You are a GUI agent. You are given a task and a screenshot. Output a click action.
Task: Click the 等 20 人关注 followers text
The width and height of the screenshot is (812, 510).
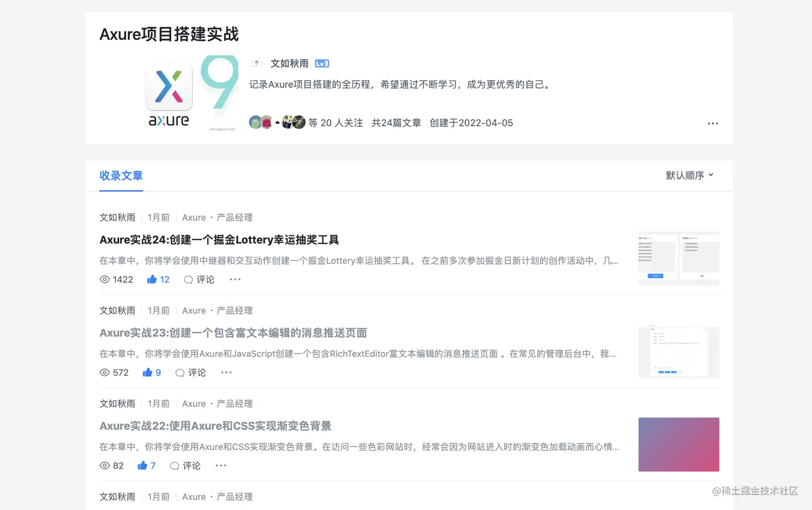coord(336,123)
